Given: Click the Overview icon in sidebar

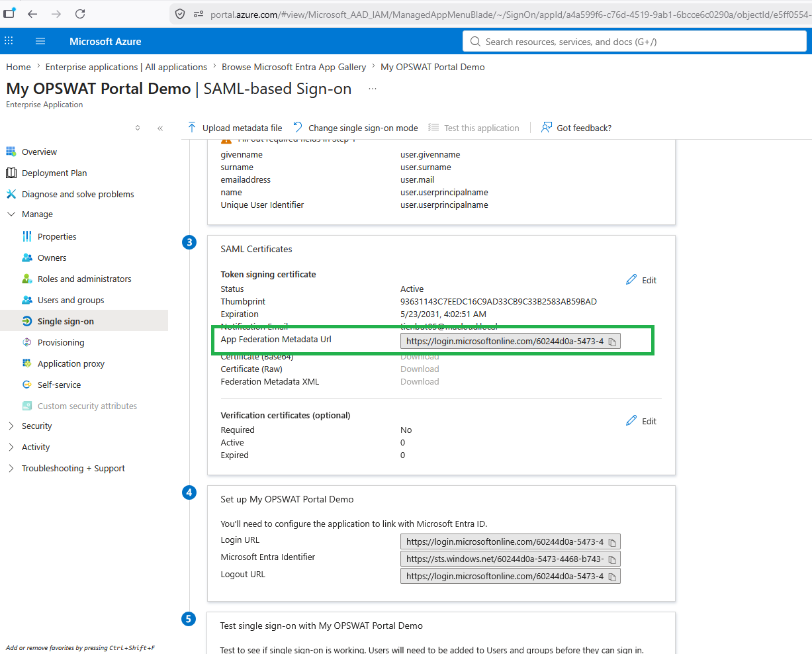Looking at the screenshot, I should tap(11, 152).
